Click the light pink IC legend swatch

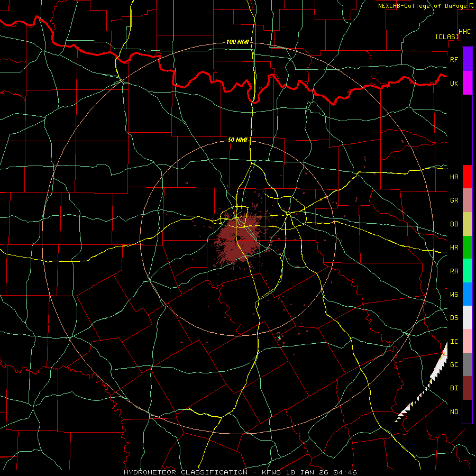(x=467, y=341)
